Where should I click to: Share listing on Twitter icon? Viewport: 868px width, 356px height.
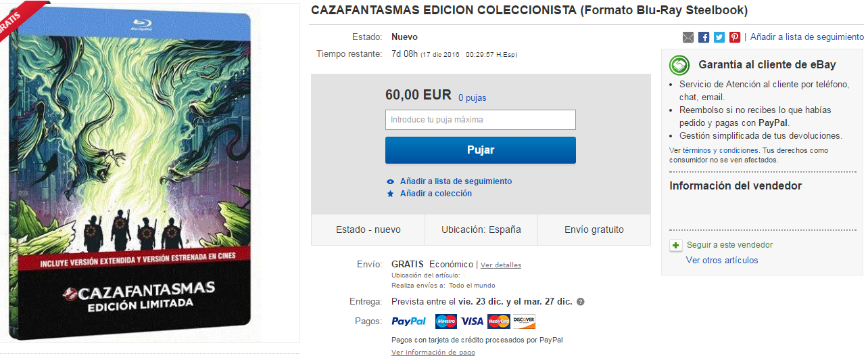719,37
